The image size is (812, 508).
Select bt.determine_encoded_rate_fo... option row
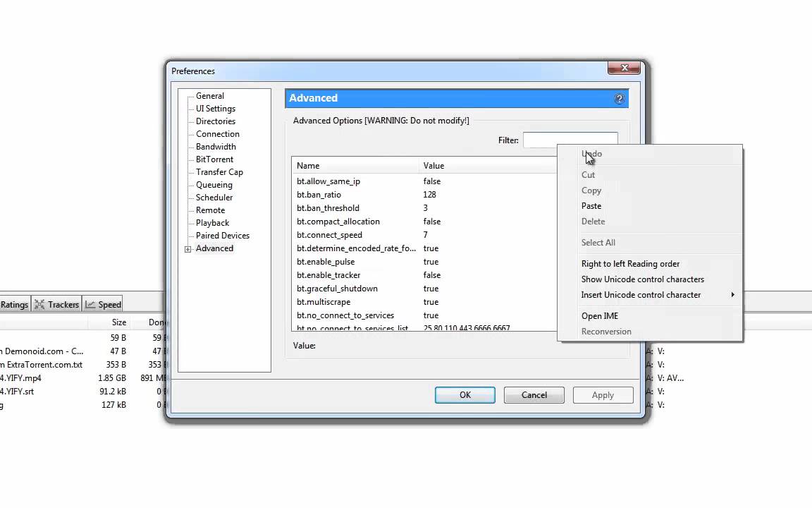(x=424, y=248)
